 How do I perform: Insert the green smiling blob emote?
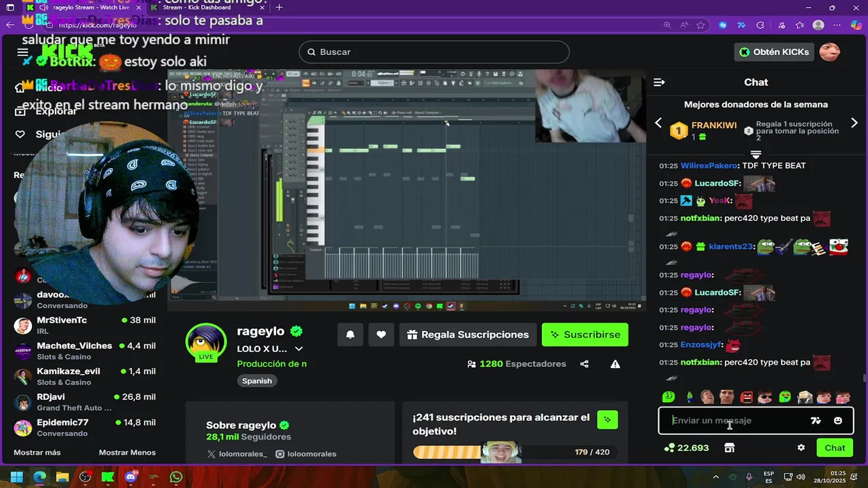coord(669,397)
